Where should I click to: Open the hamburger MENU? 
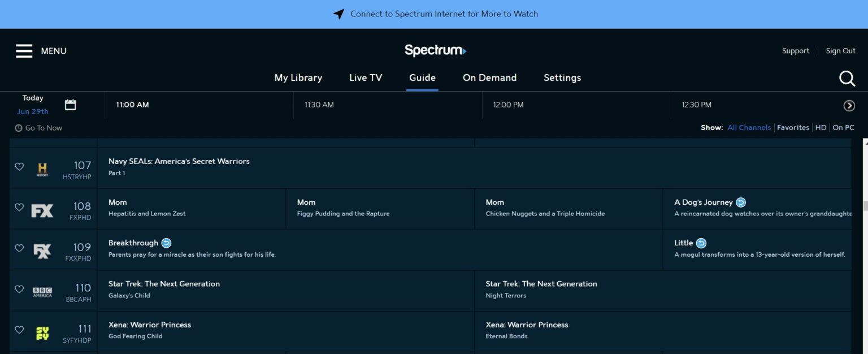point(24,50)
